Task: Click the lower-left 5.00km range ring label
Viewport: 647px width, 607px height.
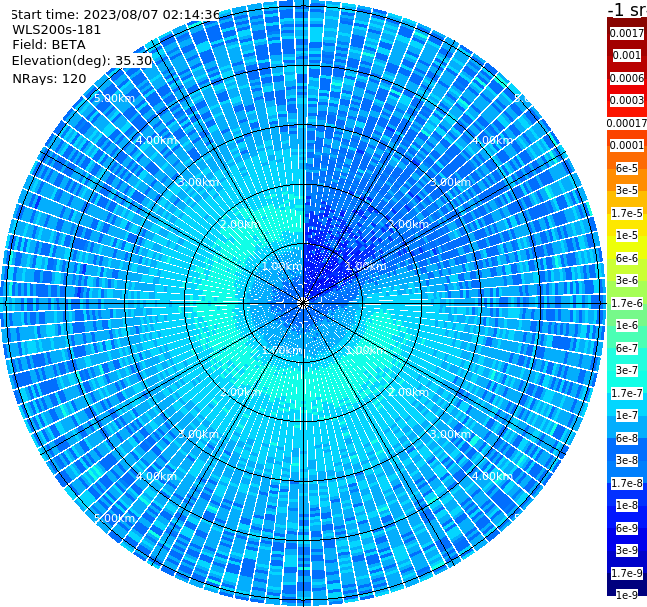Action: (114, 518)
